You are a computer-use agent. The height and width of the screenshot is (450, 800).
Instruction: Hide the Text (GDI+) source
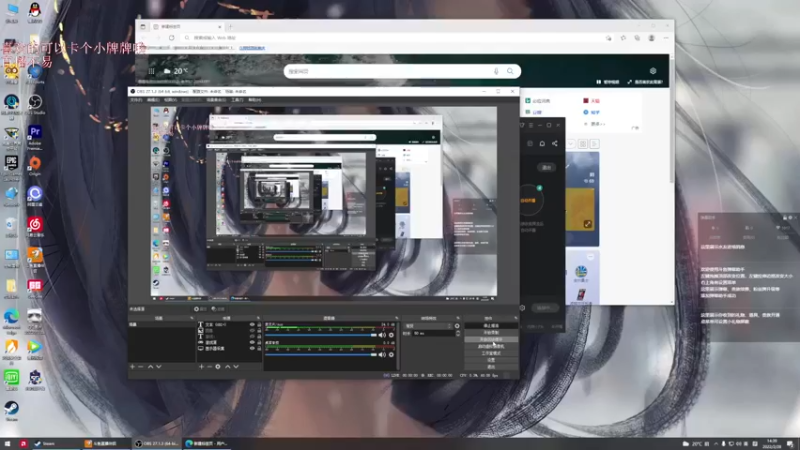[x=252, y=324]
